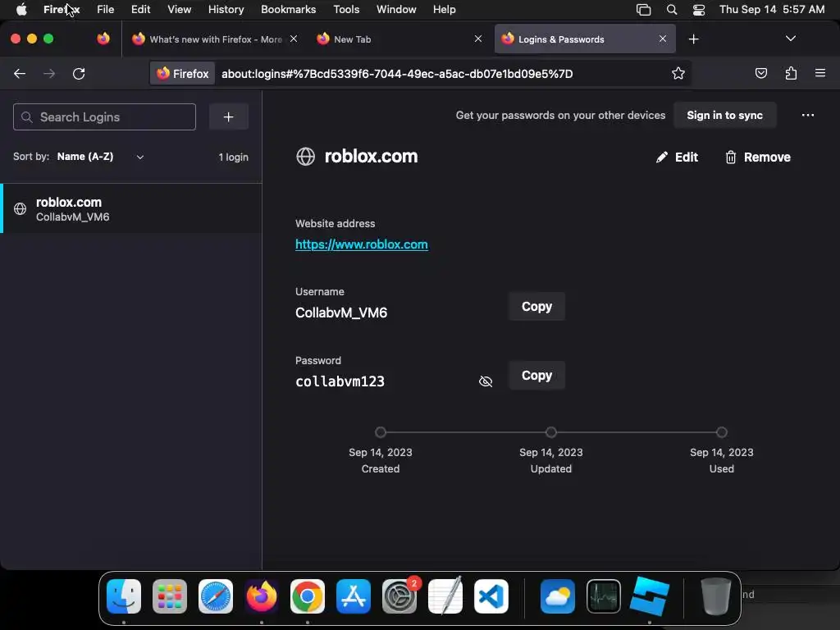Click the Used timeline point
Image resolution: width=840 pixels, height=630 pixels.
[722, 432]
